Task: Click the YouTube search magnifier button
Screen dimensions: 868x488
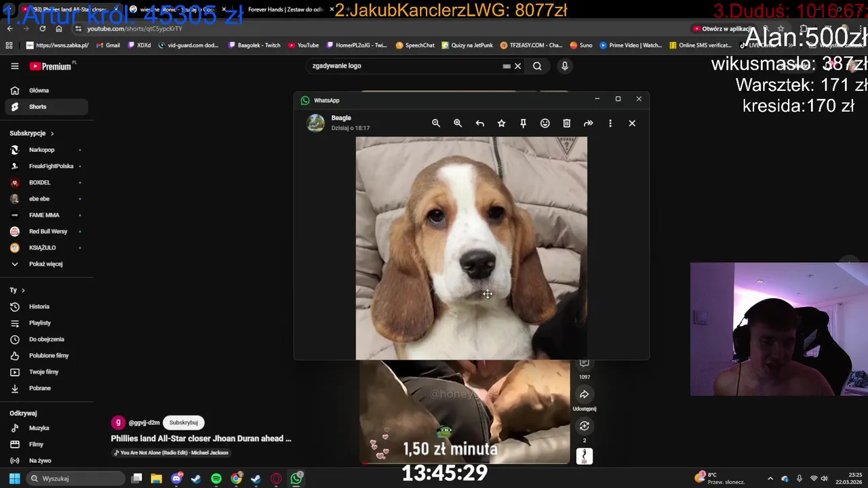Action: [x=537, y=66]
